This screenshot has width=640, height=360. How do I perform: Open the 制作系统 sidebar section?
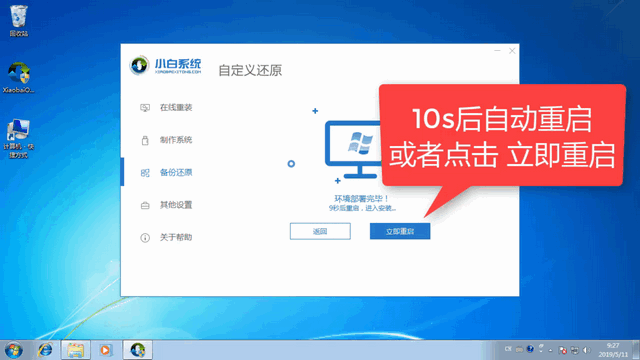[x=176, y=140]
